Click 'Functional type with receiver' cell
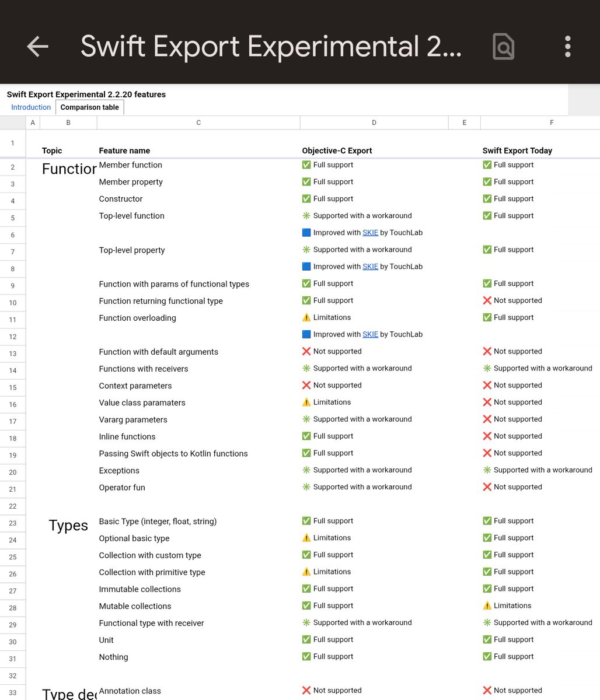Screen dimensions: 600x700 tap(152, 623)
